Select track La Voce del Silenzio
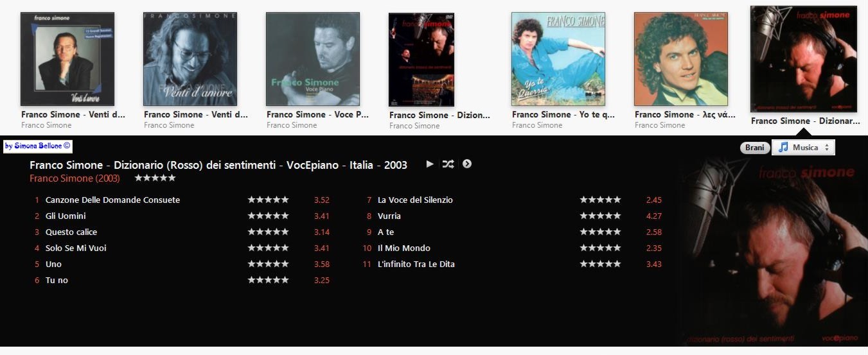Viewport: 868px width, 355px height. point(415,200)
